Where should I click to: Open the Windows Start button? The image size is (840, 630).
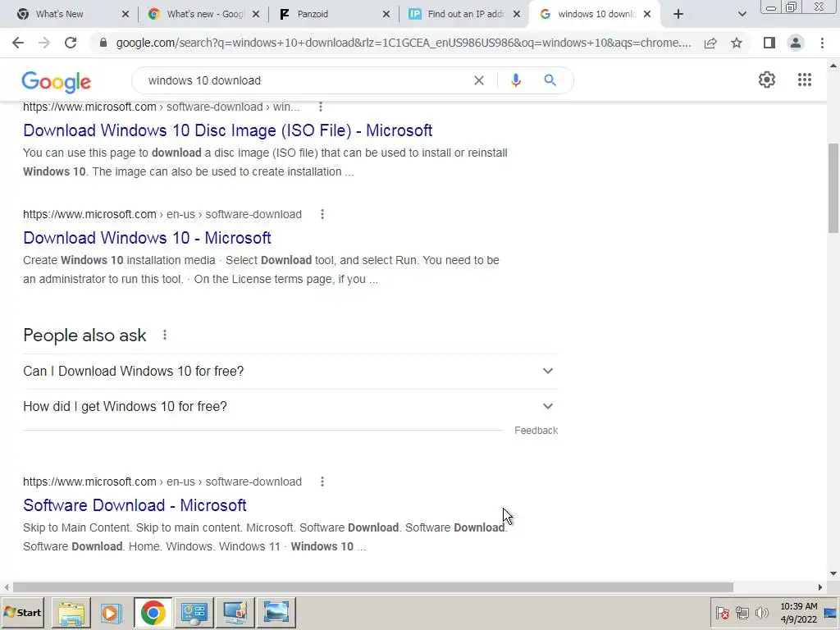click(x=22, y=612)
